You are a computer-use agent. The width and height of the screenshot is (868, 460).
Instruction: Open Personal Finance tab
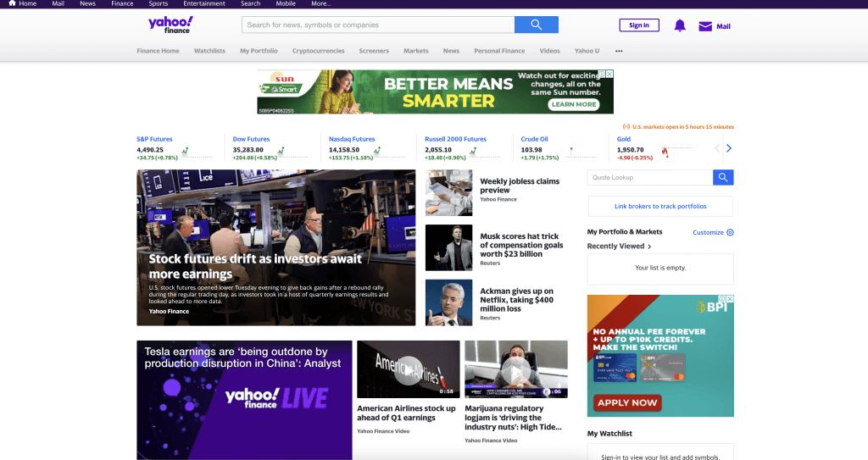coord(499,51)
